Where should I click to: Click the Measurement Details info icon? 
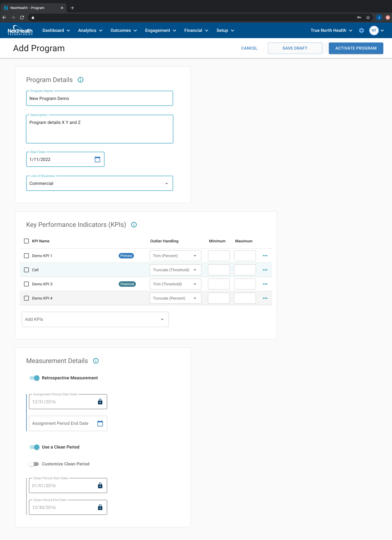pos(96,361)
